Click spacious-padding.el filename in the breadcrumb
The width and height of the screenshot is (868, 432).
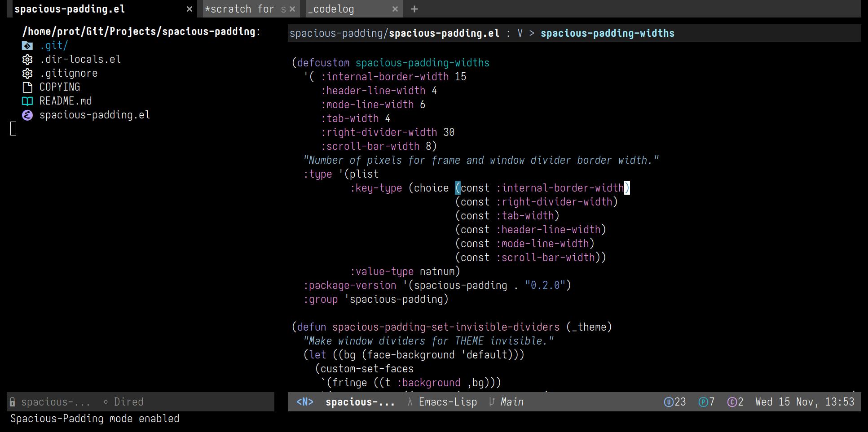coord(444,33)
